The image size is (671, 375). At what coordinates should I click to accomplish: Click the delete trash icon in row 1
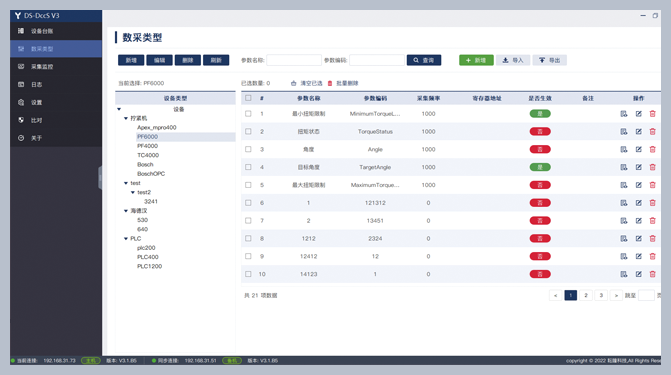(x=652, y=114)
